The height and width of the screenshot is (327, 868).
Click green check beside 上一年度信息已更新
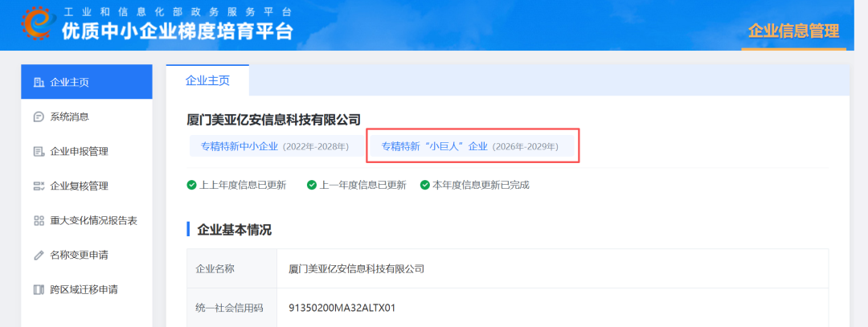(x=312, y=185)
